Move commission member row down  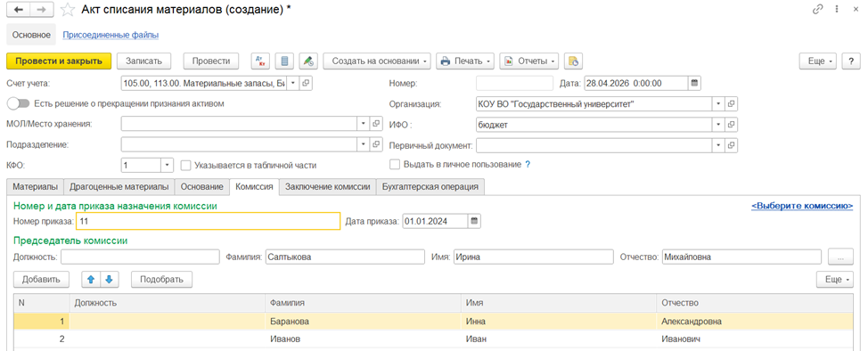click(x=109, y=280)
